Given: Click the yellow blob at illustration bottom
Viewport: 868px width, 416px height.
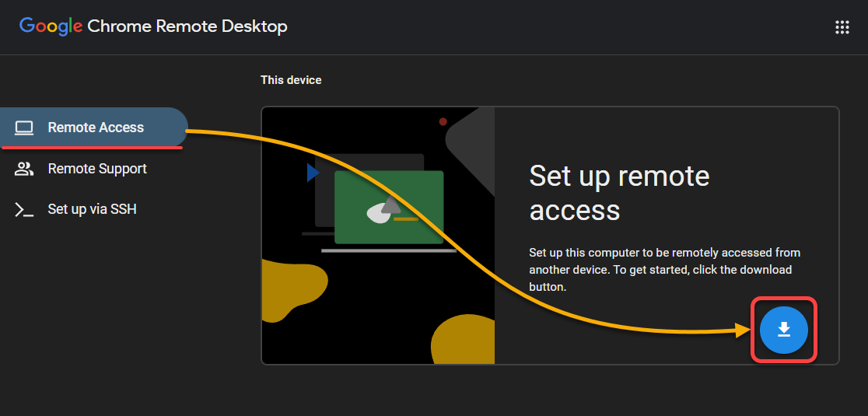Looking at the screenshot, I should pos(463,339).
